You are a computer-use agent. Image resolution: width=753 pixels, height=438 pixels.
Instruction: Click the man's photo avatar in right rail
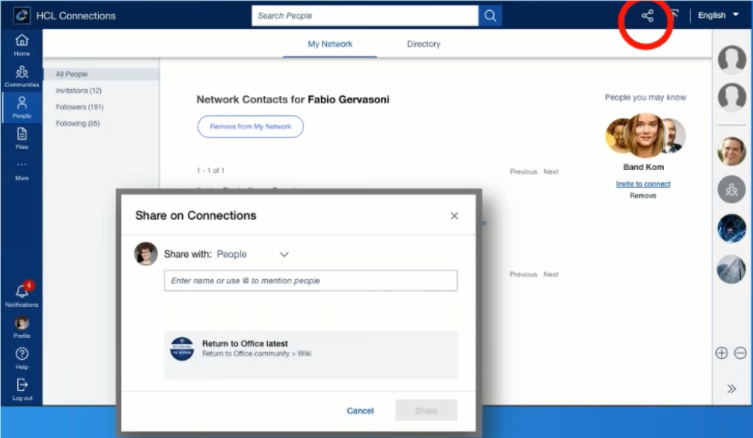(x=731, y=151)
